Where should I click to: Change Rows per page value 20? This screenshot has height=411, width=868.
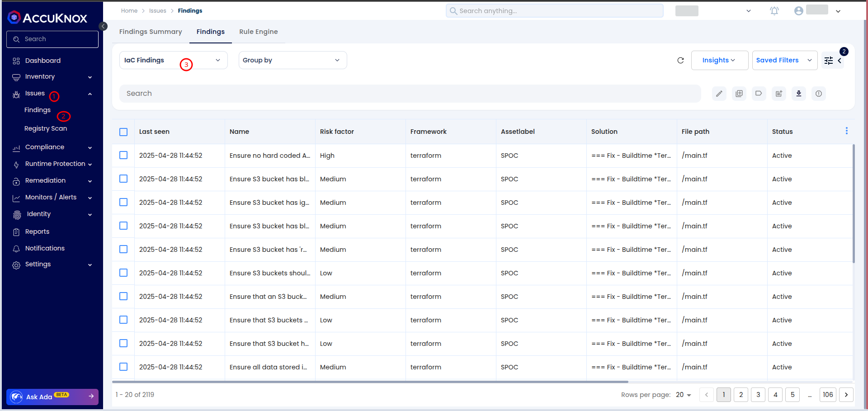coord(684,395)
